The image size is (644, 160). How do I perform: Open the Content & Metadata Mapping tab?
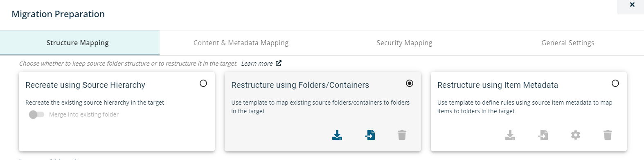coord(241,43)
